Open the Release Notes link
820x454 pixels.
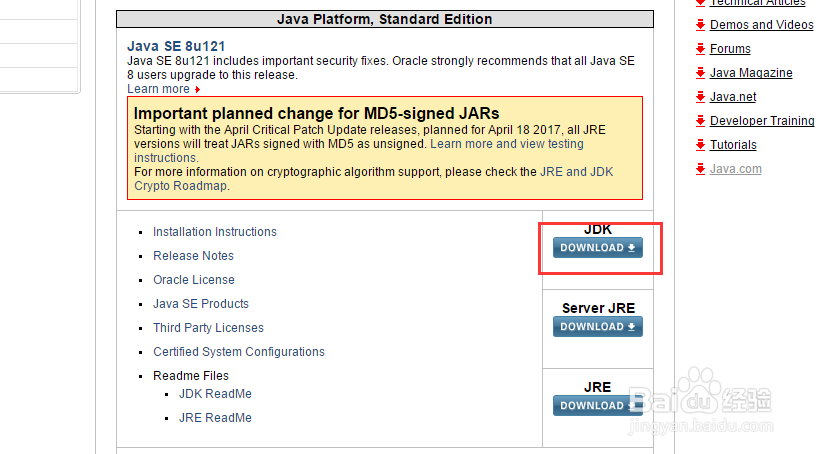click(193, 256)
